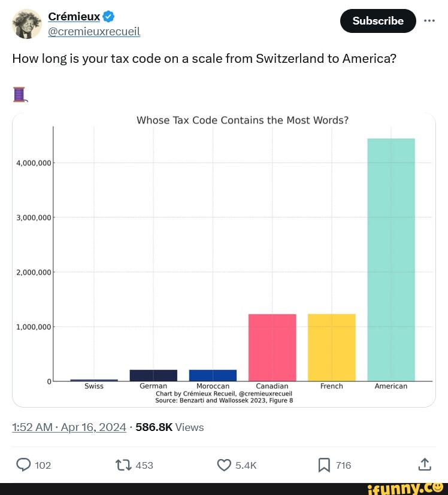This screenshot has height=495, width=448.
Task: Click the share upload icon
Action: click(x=424, y=464)
